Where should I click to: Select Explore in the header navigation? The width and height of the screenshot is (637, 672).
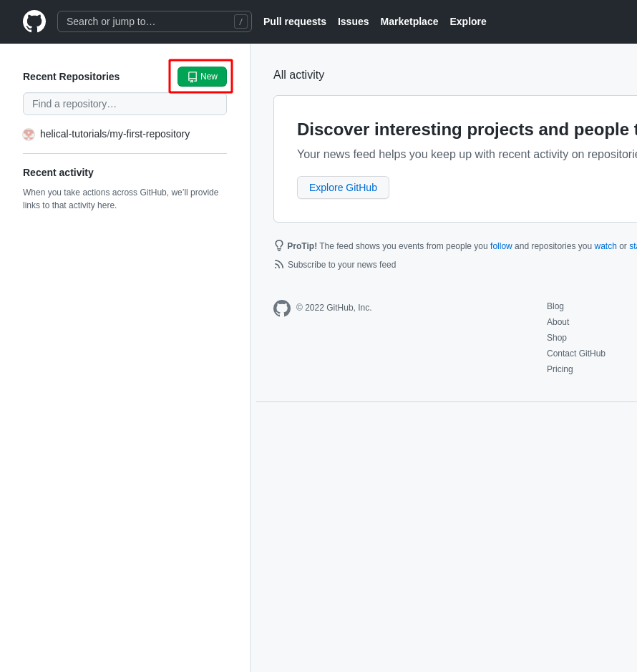(468, 21)
